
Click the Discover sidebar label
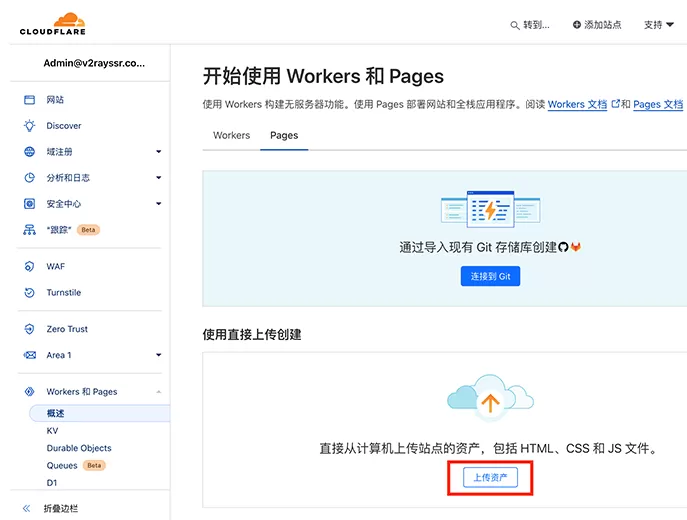point(64,126)
